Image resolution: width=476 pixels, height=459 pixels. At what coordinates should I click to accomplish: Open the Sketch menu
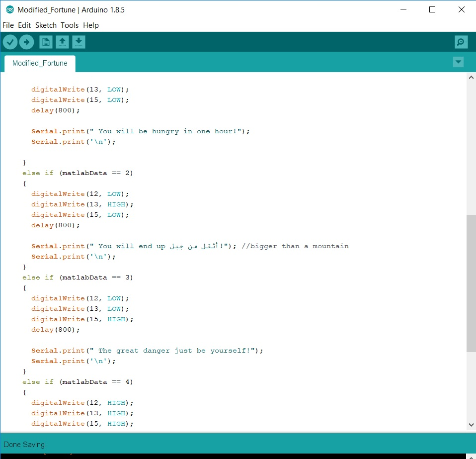pos(46,25)
